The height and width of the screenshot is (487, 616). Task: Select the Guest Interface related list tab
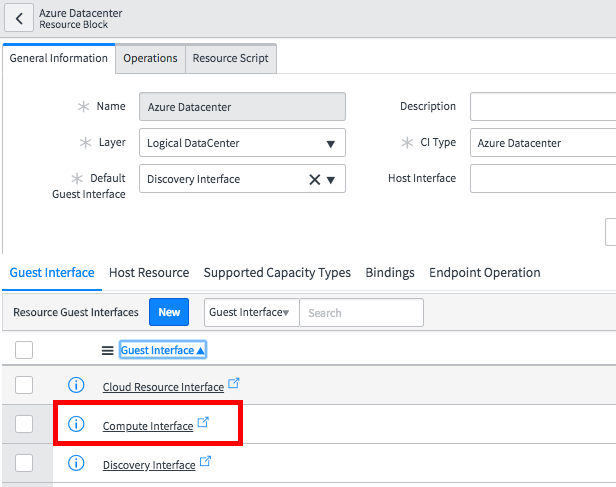[x=52, y=273]
